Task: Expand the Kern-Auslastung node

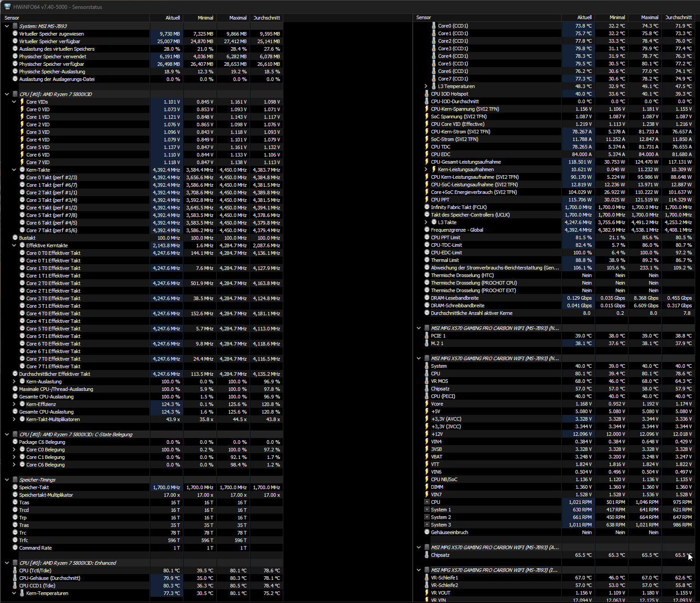Action: point(14,382)
